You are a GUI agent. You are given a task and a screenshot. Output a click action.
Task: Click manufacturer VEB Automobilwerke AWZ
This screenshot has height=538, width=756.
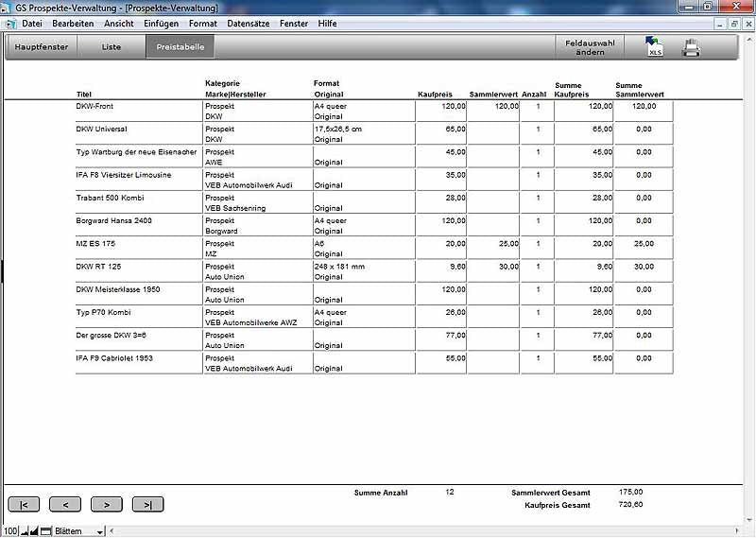(250, 322)
